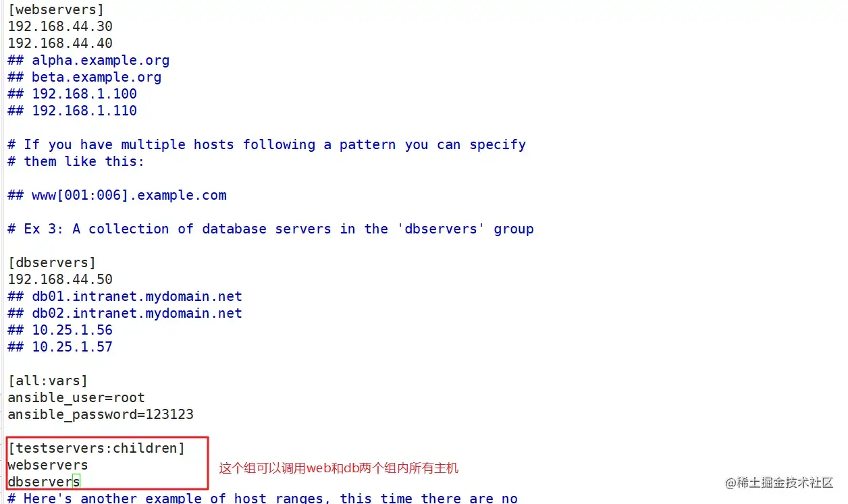848x504 pixels.
Task: Click the ## 192.168.1.100 comment line
Action: 72,94
